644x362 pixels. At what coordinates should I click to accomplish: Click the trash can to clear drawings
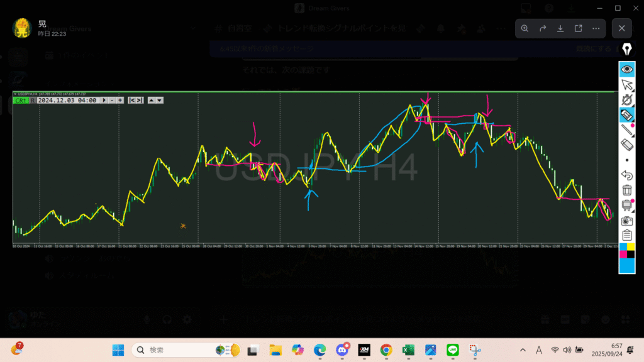pos(626,190)
